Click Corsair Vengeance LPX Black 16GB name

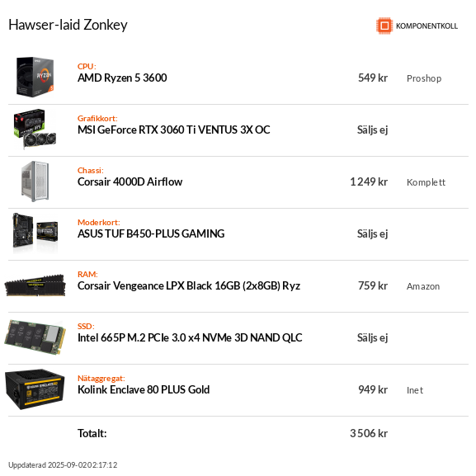pos(189,286)
